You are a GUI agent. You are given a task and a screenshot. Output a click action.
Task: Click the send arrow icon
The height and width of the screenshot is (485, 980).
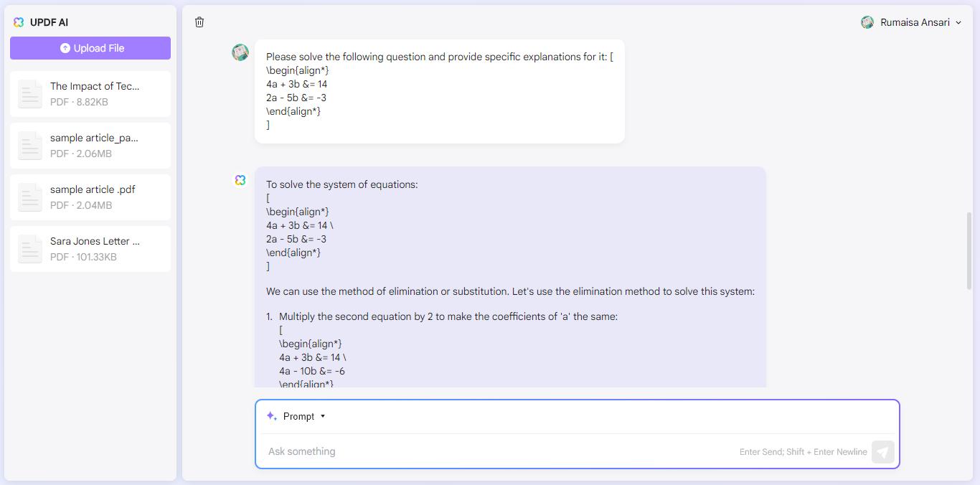[x=883, y=451]
